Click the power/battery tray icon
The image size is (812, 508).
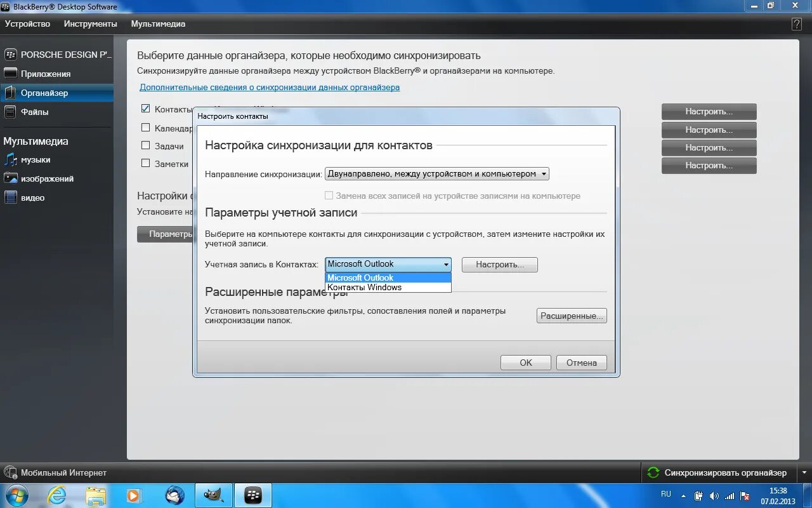coord(698,495)
